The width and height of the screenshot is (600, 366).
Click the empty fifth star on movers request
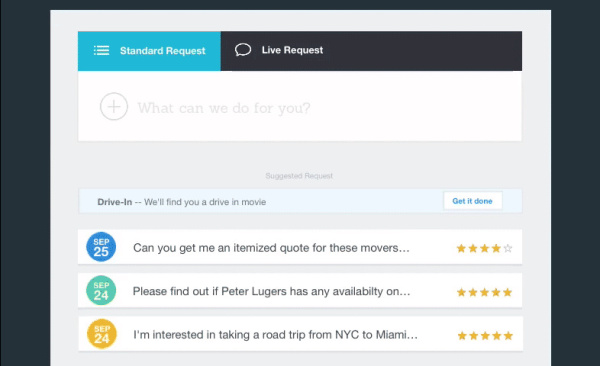click(508, 248)
